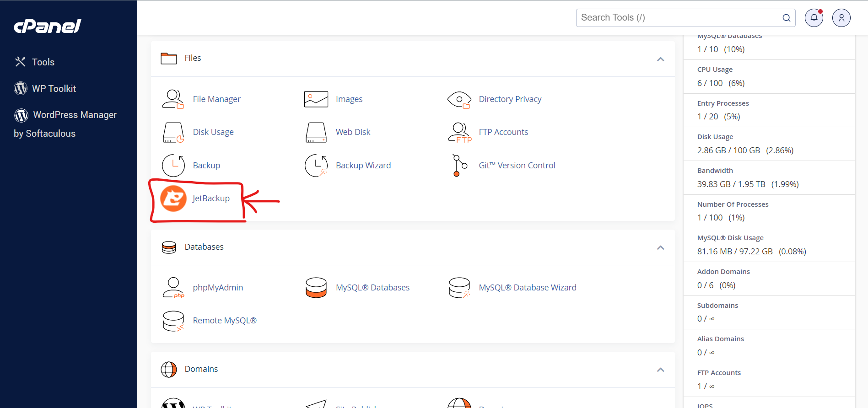Launch MySQL Database Wizard link
868x408 pixels.
[x=528, y=288]
